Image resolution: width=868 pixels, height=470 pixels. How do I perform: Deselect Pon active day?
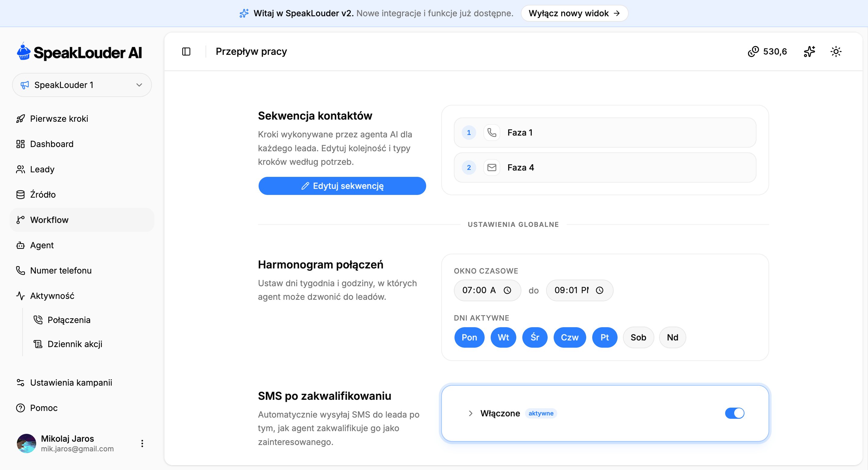pyautogui.click(x=469, y=338)
